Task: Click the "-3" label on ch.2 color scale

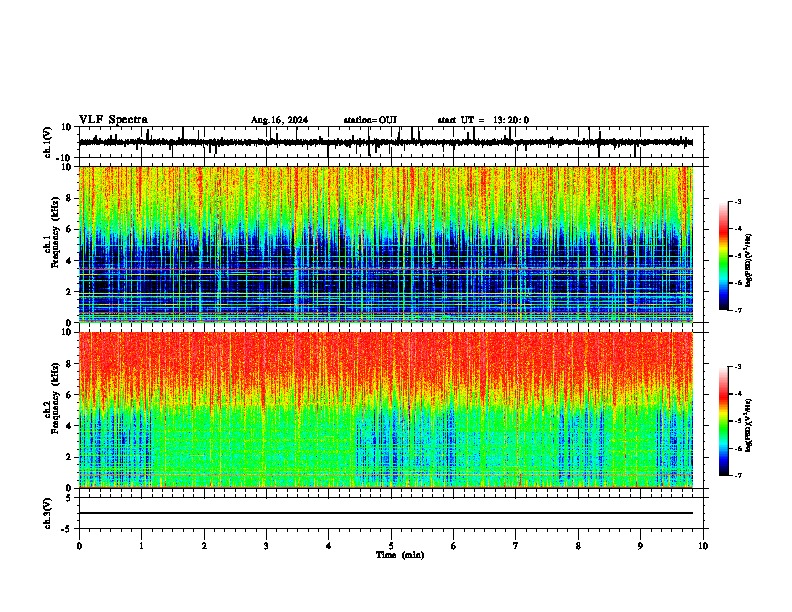Action: 737,367
